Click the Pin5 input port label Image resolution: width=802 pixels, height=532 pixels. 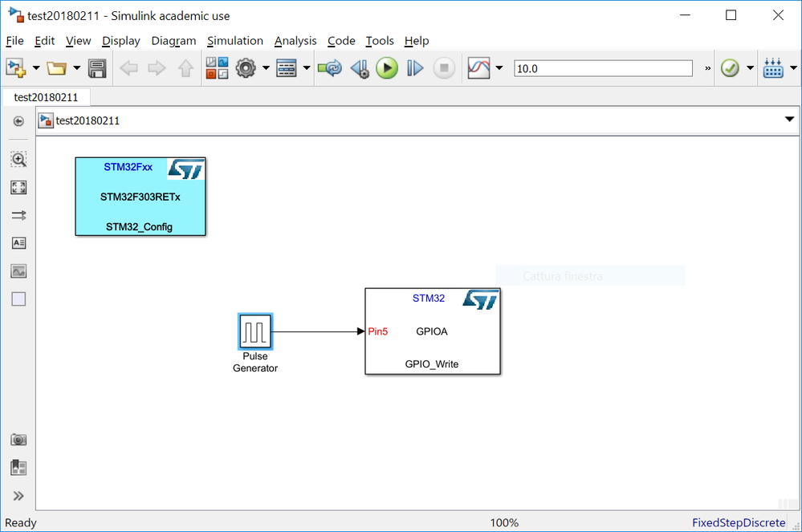point(378,331)
